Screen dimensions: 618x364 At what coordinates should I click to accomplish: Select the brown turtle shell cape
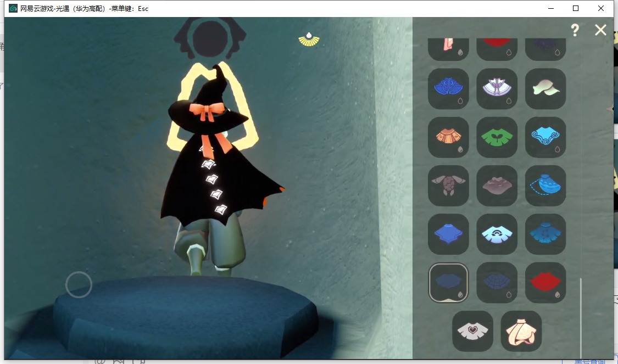[448, 186]
